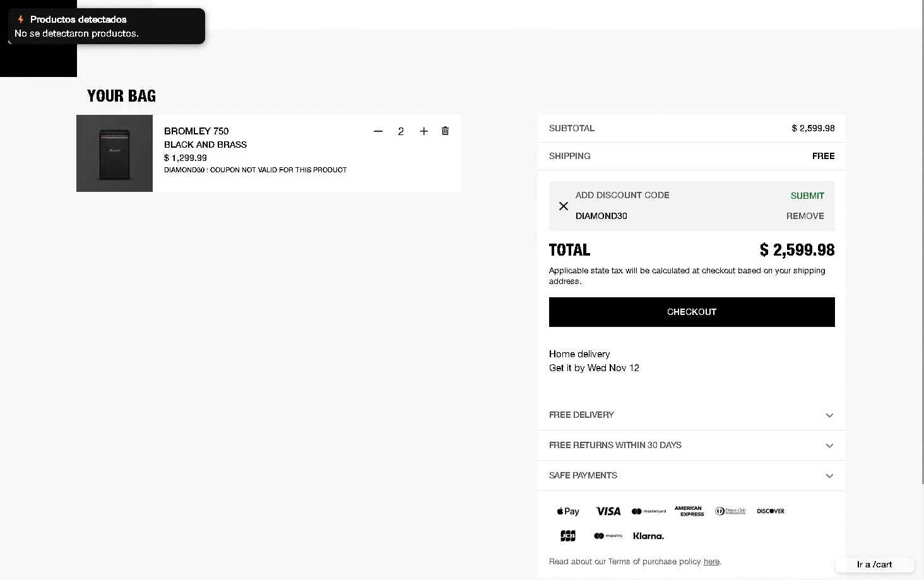Click the 'Ir a /cart' button

point(875,564)
